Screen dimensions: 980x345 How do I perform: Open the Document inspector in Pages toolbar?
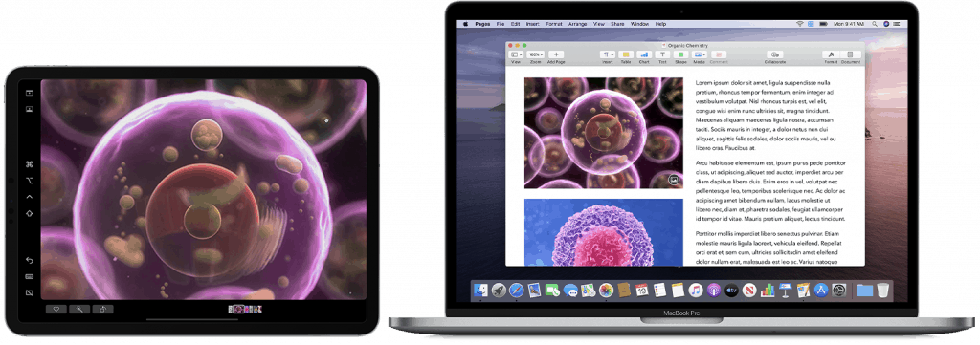851,54
